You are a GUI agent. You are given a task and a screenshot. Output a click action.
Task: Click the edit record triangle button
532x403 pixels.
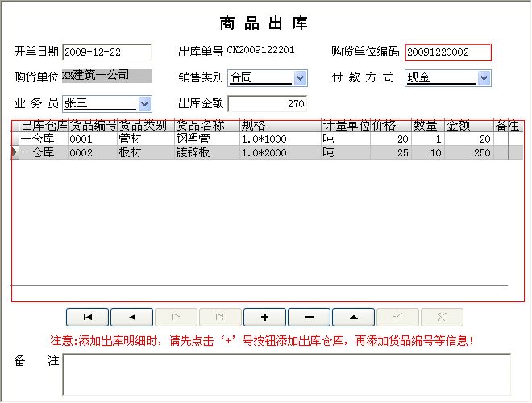tap(353, 317)
